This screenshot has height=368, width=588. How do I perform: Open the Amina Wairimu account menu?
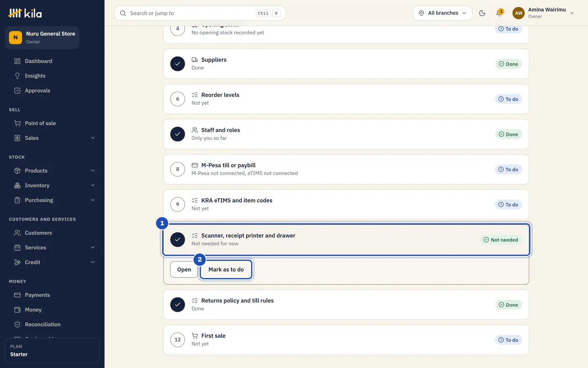point(543,13)
